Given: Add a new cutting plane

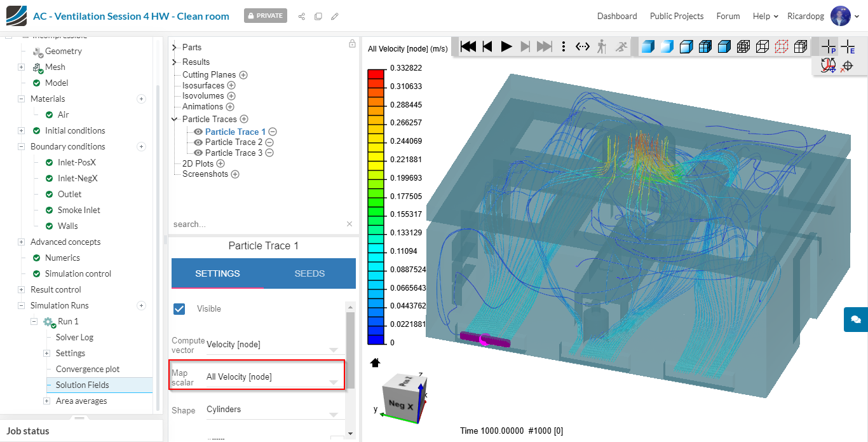Looking at the screenshot, I should pyautogui.click(x=243, y=75).
